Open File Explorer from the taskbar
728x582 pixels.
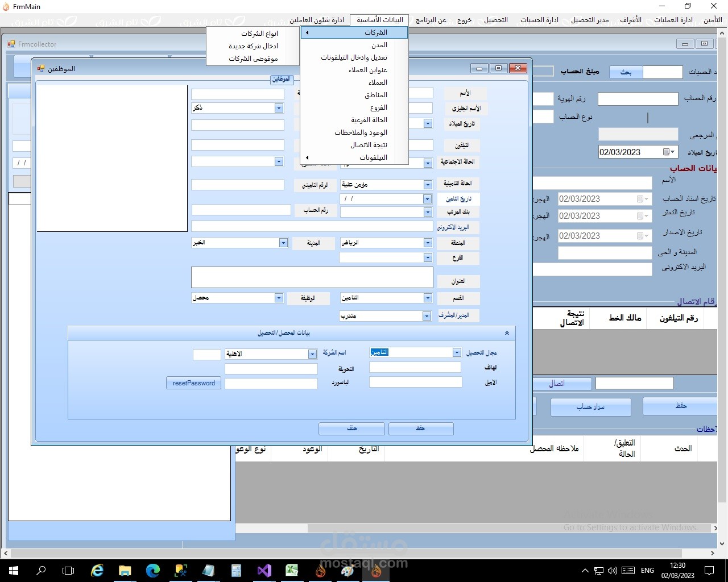click(x=125, y=570)
